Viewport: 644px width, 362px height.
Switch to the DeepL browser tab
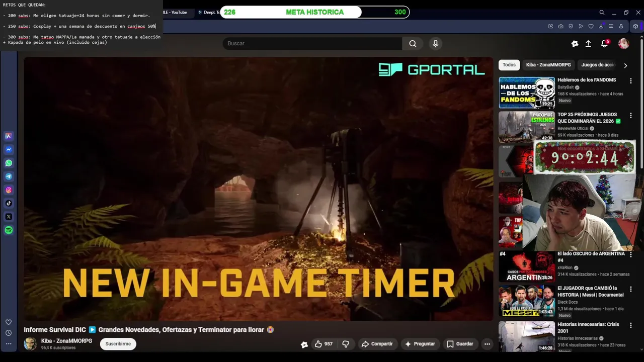coord(208,12)
